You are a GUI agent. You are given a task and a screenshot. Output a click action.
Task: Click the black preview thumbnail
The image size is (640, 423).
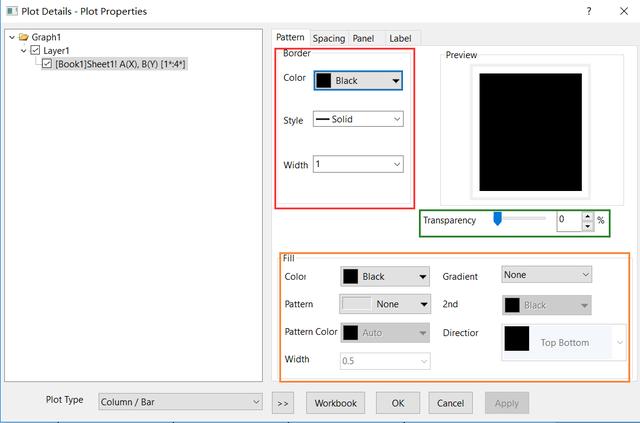(x=531, y=132)
